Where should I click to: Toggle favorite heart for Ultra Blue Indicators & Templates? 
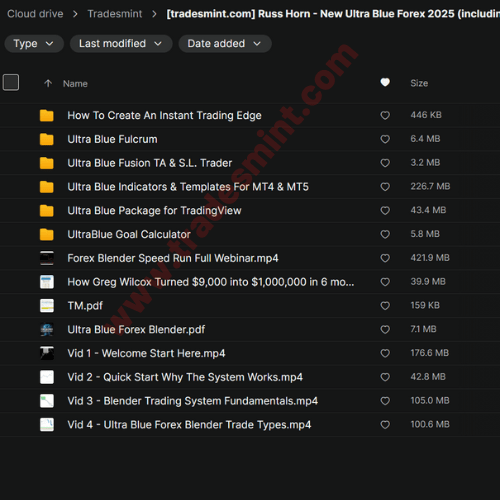click(385, 187)
